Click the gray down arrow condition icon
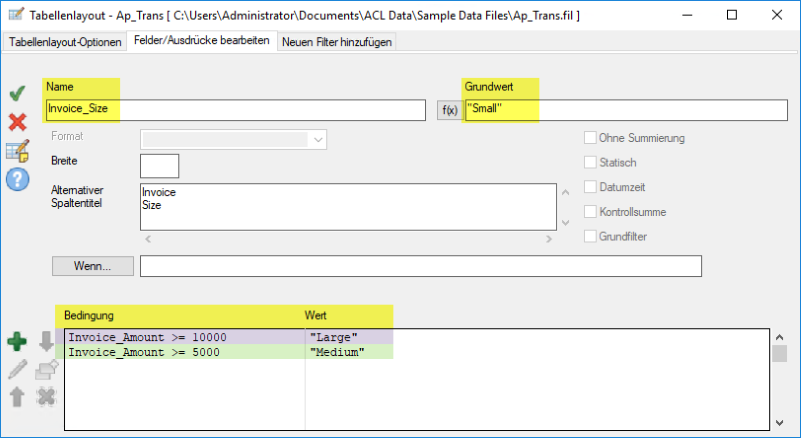Image resolution: width=801 pixels, height=438 pixels. 46,343
